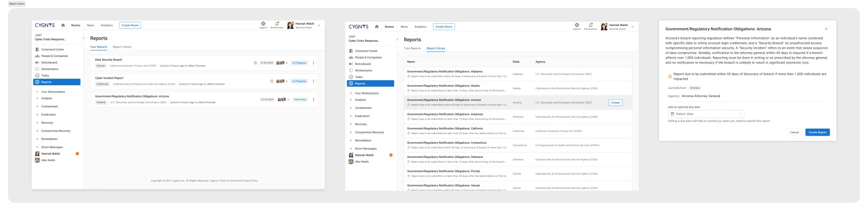Open Delaware obligations row in library
This screenshot has height=211, width=868.
(518, 159)
